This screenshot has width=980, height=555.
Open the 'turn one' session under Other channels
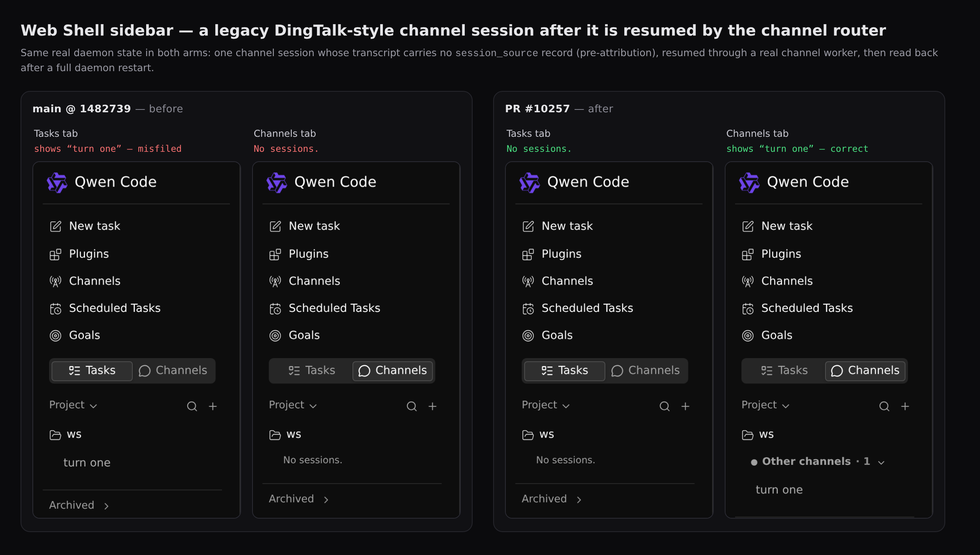(x=779, y=490)
